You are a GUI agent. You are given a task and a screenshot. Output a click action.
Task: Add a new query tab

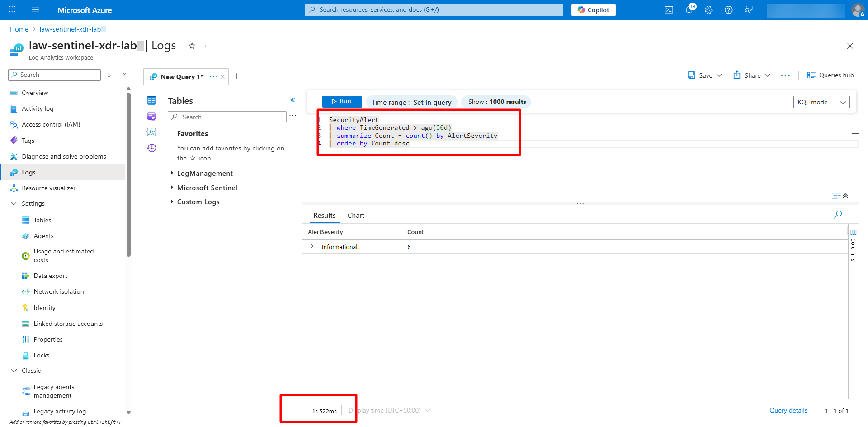pyautogui.click(x=237, y=76)
